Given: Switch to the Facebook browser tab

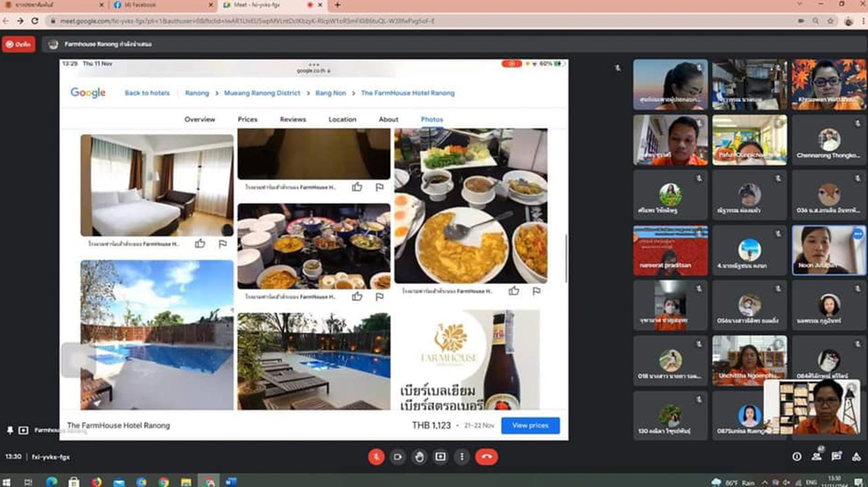Looking at the screenshot, I should pyautogui.click(x=163, y=5).
